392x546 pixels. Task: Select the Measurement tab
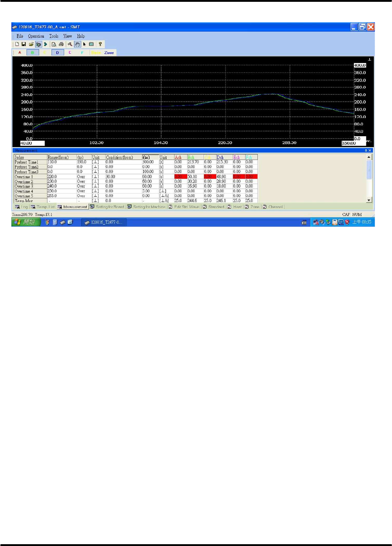coord(72,207)
